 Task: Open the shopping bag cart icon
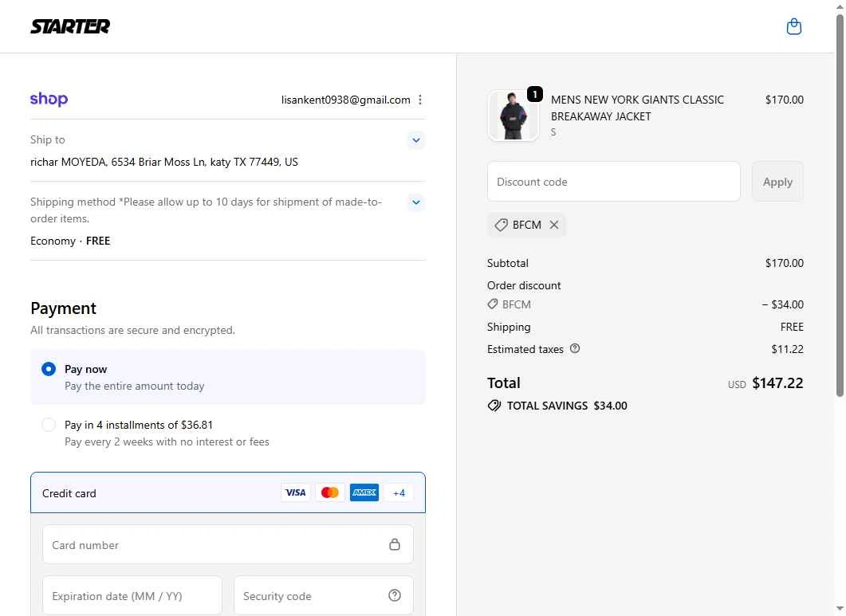tap(793, 26)
